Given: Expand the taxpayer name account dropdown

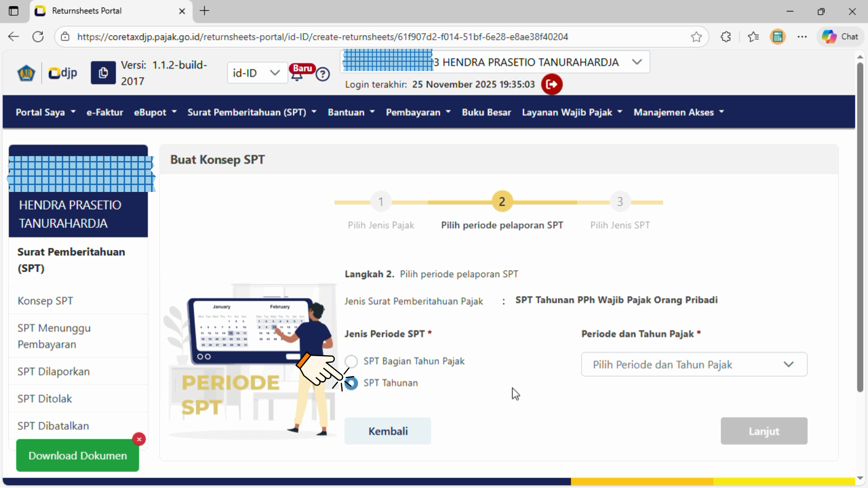Looking at the screenshot, I should coord(637,62).
